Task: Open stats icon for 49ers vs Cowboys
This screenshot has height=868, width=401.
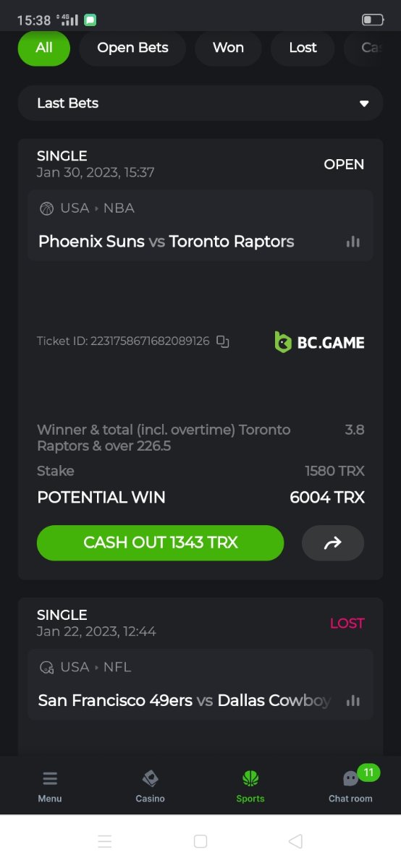Action: pyautogui.click(x=353, y=700)
